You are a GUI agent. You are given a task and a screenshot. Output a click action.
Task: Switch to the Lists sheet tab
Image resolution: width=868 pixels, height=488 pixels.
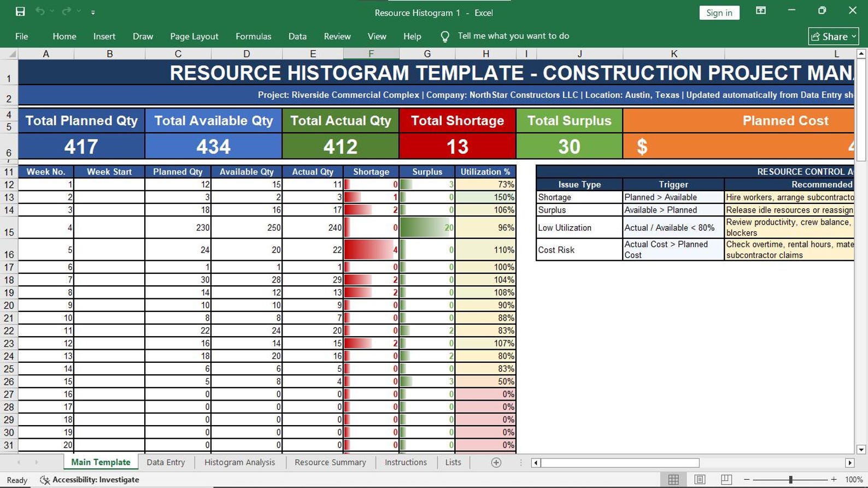(x=453, y=462)
